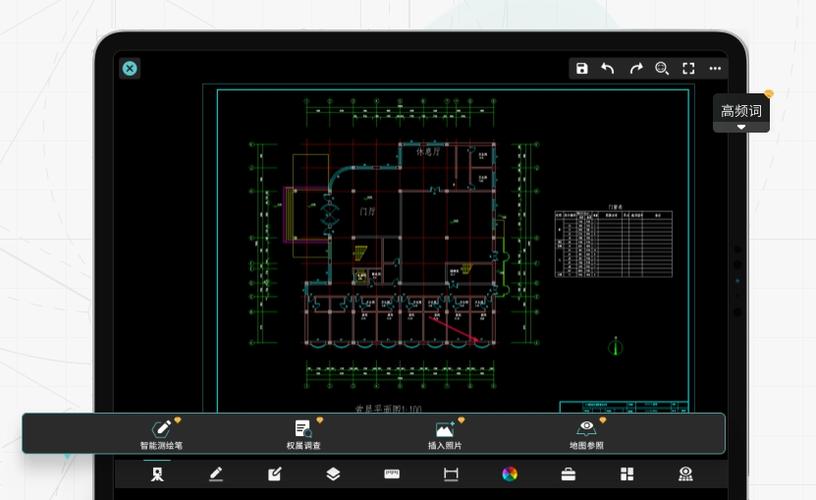
Task: Enter fullscreen view mode
Action: click(x=688, y=69)
